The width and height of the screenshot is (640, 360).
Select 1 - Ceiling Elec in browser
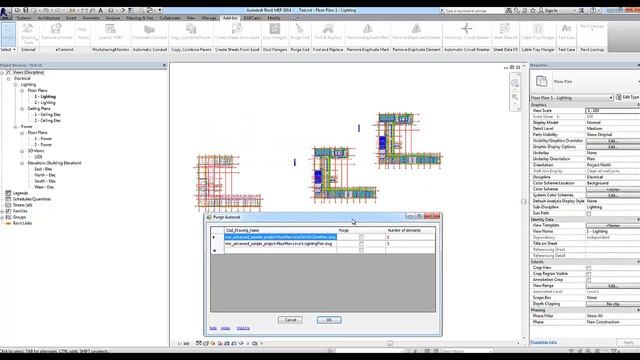tap(47, 115)
